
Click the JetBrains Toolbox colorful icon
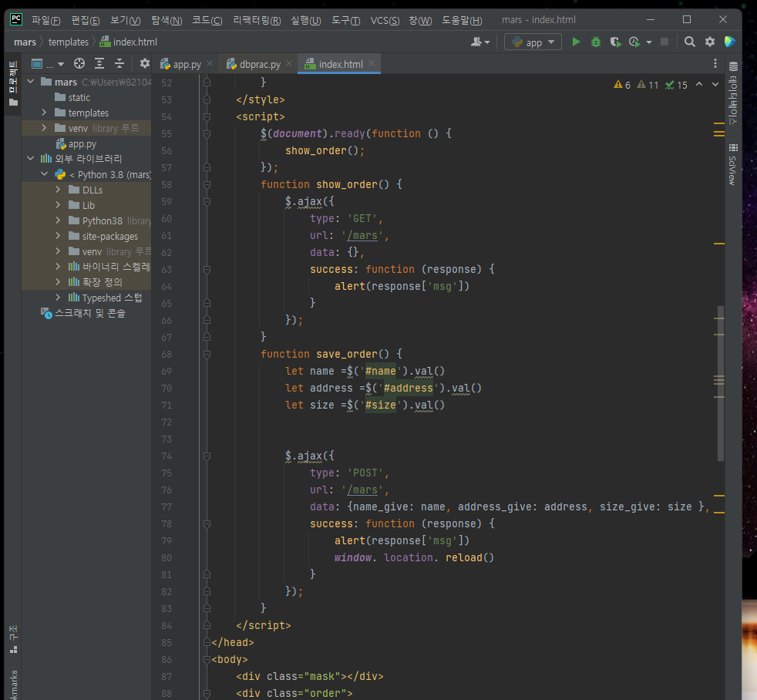[729, 42]
